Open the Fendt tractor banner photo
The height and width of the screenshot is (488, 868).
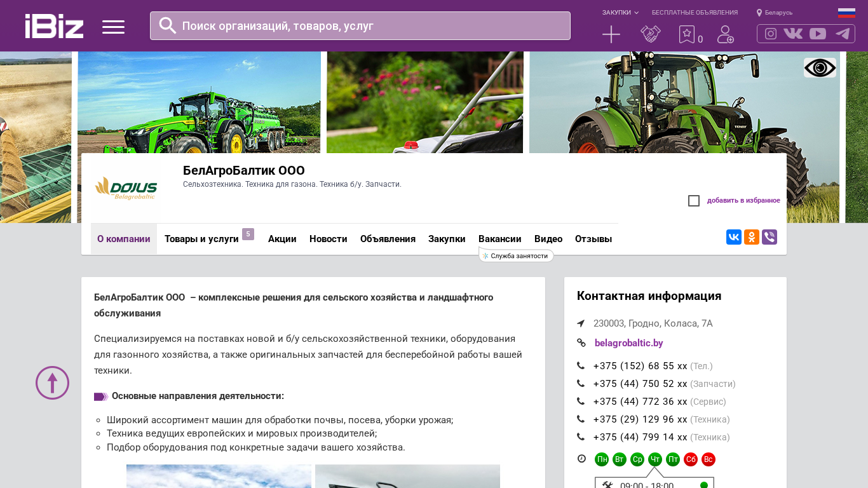684,102
